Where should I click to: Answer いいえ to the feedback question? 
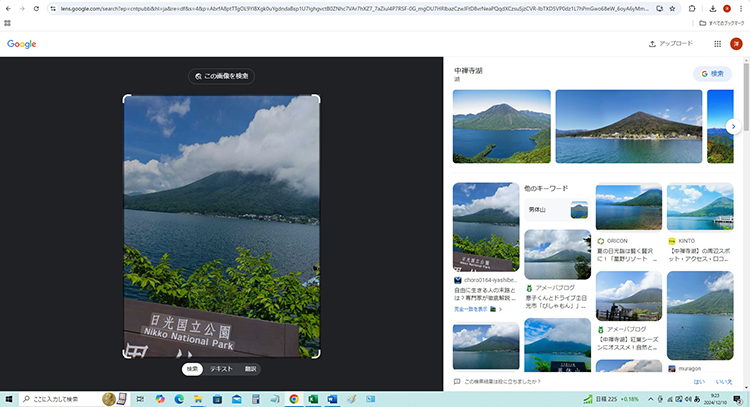point(724,382)
